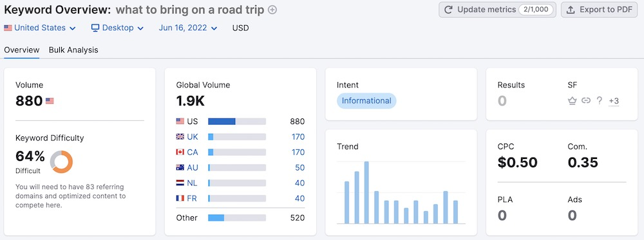644x240 pixels.
Task: Click the Informational intent badge
Action: click(366, 100)
